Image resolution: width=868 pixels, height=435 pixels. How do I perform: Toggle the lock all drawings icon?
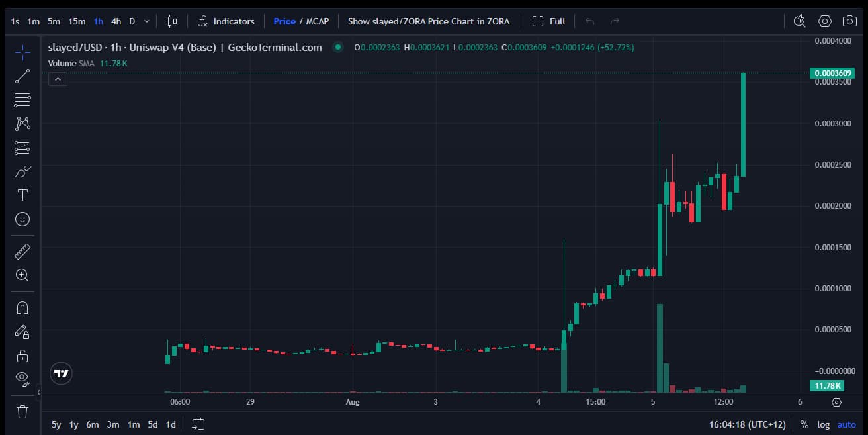tap(22, 356)
